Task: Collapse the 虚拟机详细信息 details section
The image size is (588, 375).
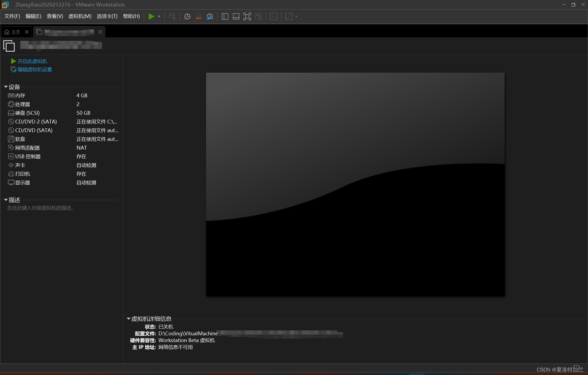Action: click(x=128, y=319)
